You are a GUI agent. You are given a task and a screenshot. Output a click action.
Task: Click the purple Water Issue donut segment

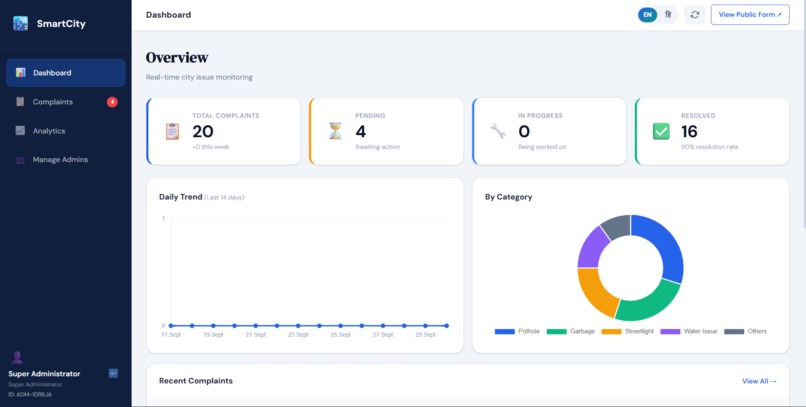tap(592, 247)
